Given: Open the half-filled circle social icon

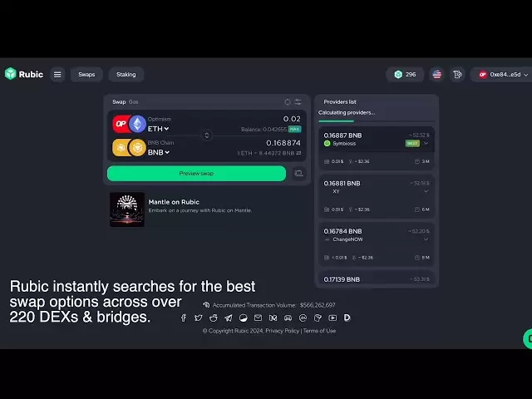Looking at the screenshot, I should click(x=244, y=318).
